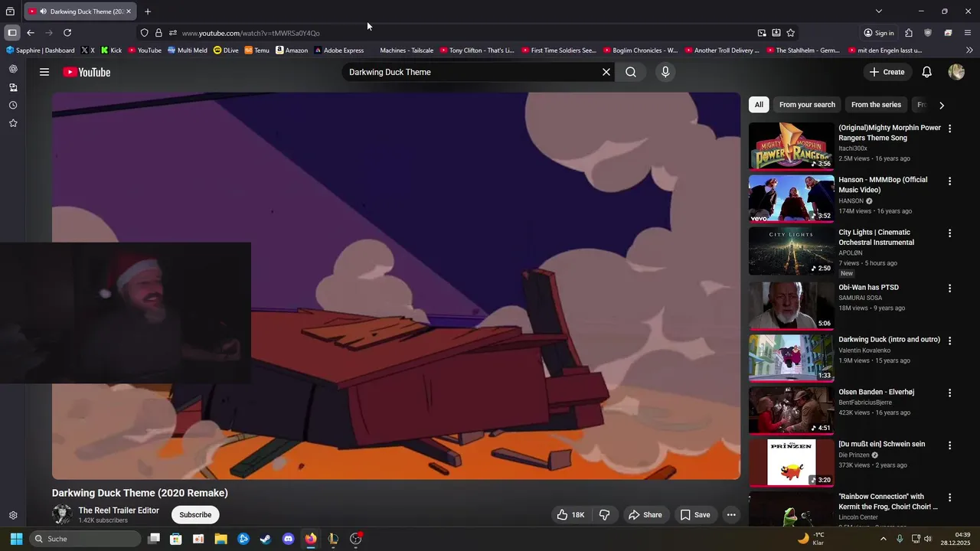Open Obi-Wan has PTSD video title
Screen dimensions: 980x551
click(x=868, y=288)
